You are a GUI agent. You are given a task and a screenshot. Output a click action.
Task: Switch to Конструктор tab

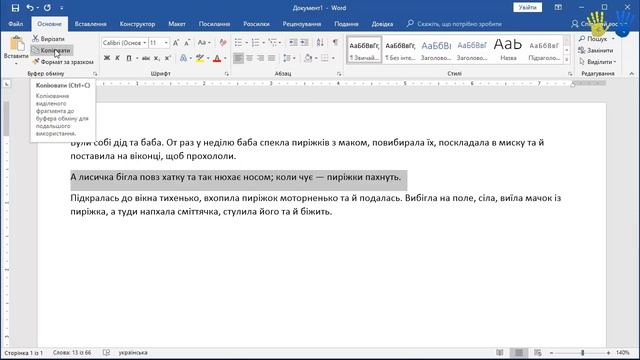[138, 24]
